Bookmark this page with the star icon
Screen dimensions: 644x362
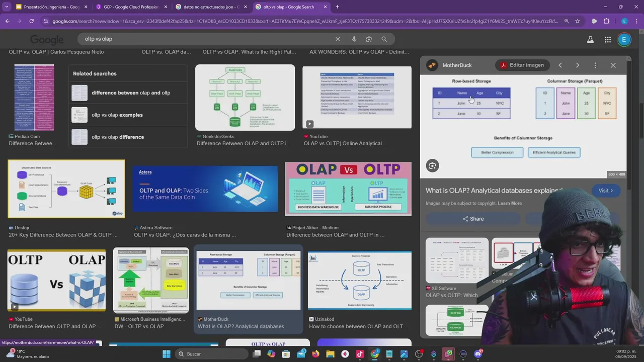click(x=578, y=21)
